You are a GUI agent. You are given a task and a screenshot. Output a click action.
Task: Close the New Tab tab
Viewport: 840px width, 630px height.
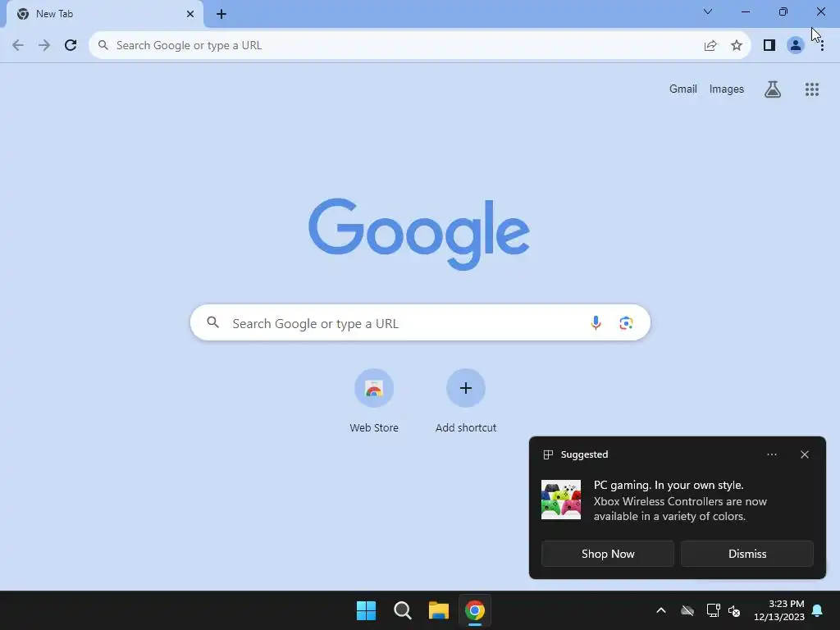pos(190,14)
